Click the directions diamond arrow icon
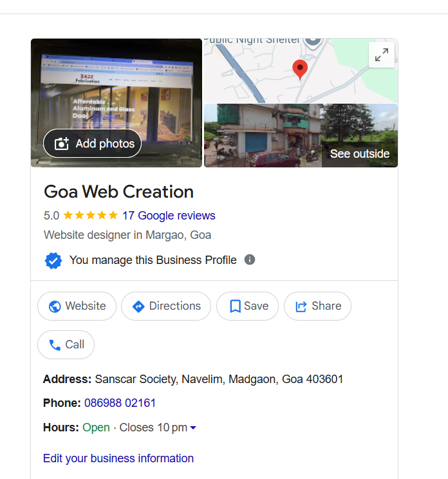 pyautogui.click(x=138, y=306)
